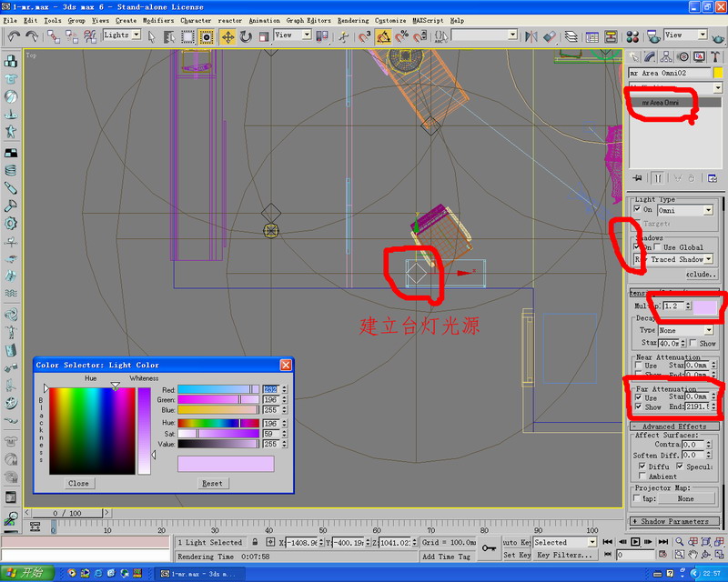Select the Move transform tool
The width and height of the screenshot is (728, 582).
tap(227, 36)
